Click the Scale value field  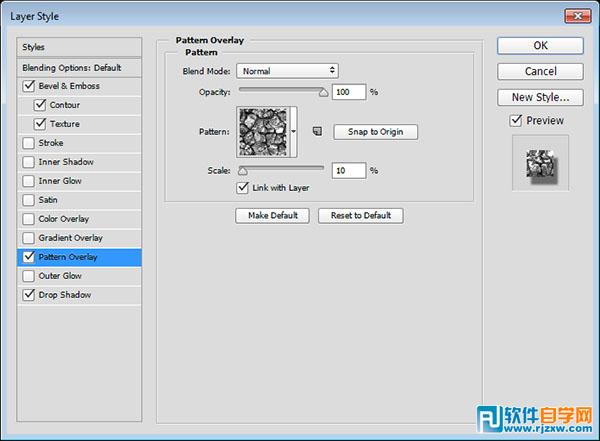coord(349,170)
